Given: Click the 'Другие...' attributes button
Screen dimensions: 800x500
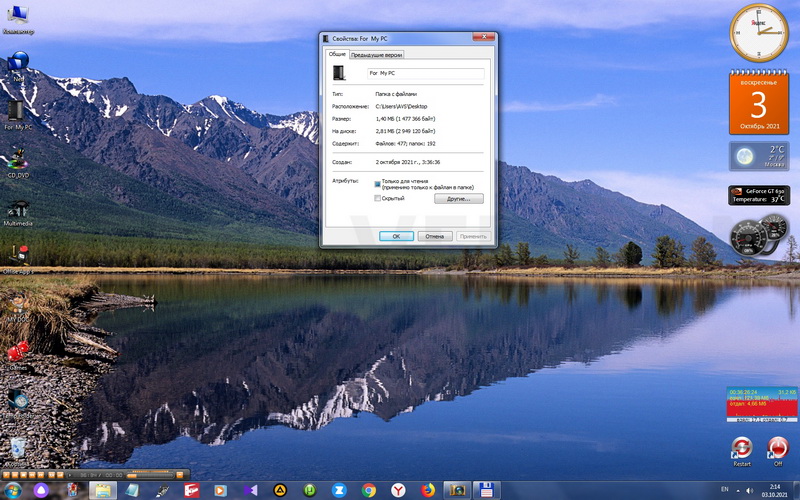Looking at the screenshot, I should 458,199.
